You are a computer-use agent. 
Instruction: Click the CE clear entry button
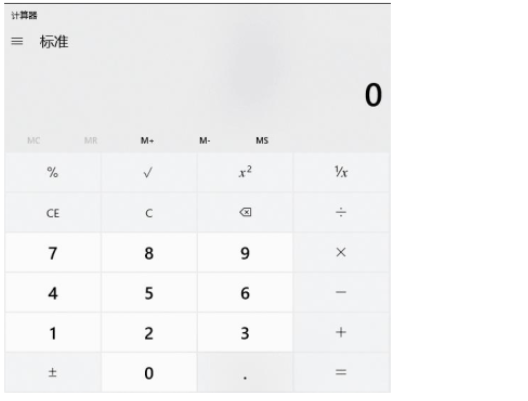coord(53,212)
